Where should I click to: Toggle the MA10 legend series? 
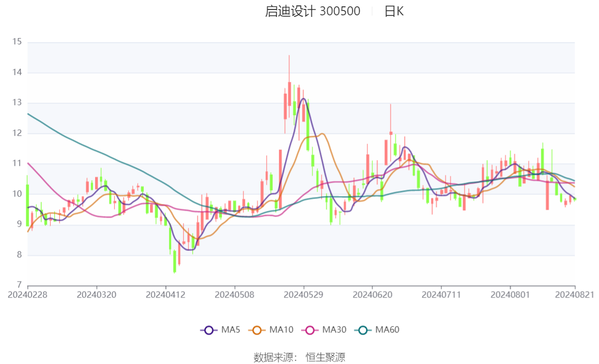click(271, 330)
